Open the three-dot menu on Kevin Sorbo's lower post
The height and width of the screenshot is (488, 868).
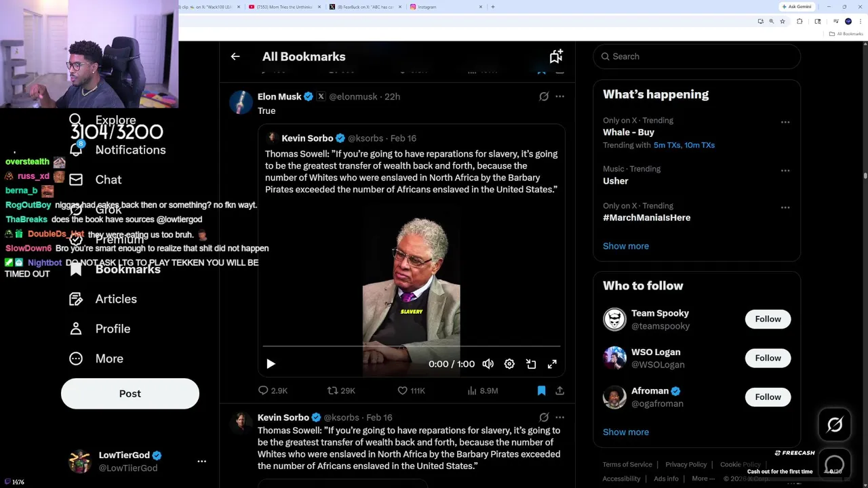point(559,418)
